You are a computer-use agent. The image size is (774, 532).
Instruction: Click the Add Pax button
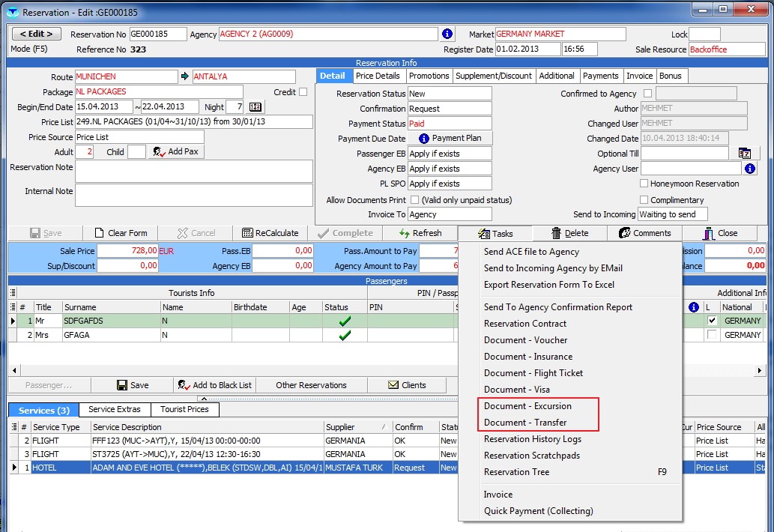pyautogui.click(x=176, y=152)
